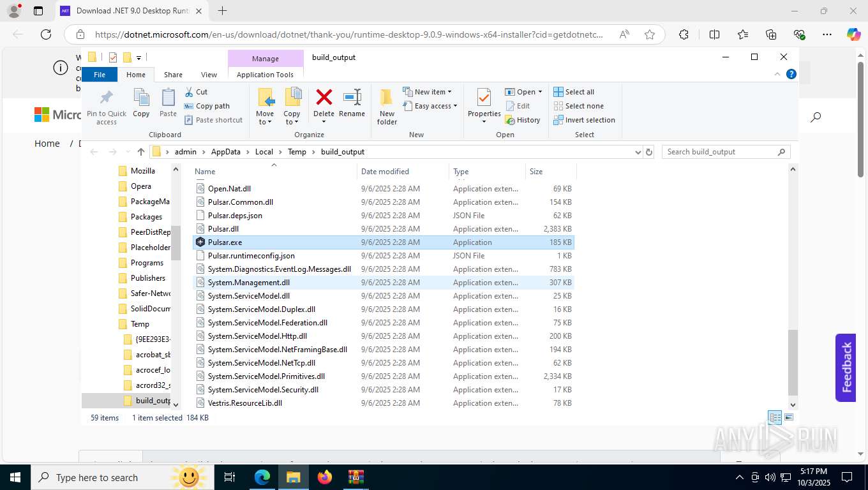The image size is (868, 490).
Task: Add page to Edge favorites star
Action: (650, 34)
